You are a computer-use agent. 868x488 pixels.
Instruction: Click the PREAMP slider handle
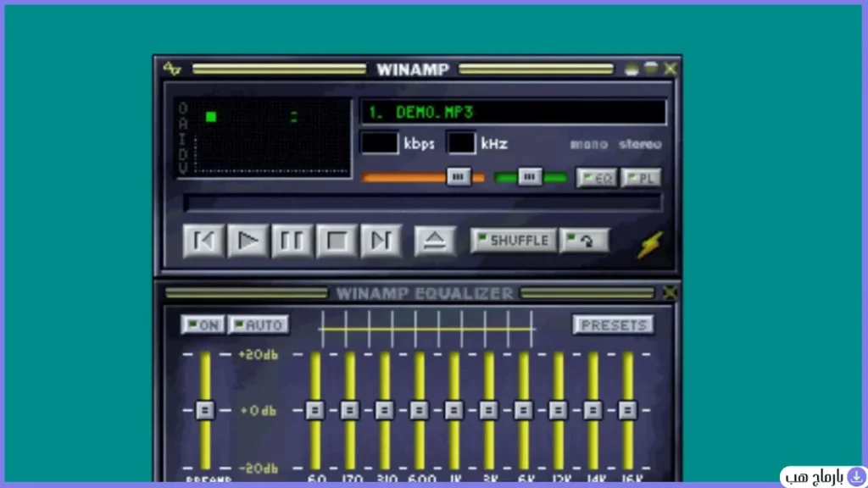pyautogui.click(x=205, y=410)
